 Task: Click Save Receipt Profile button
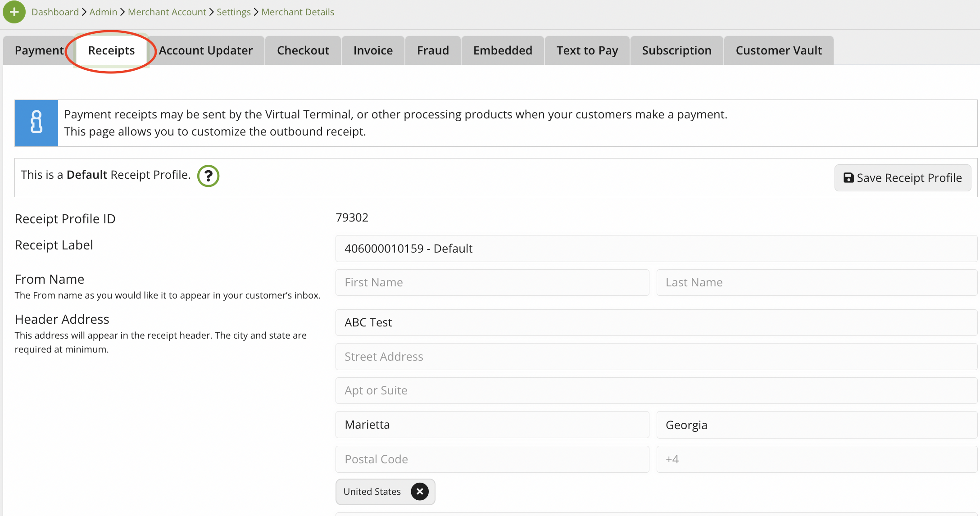click(903, 178)
